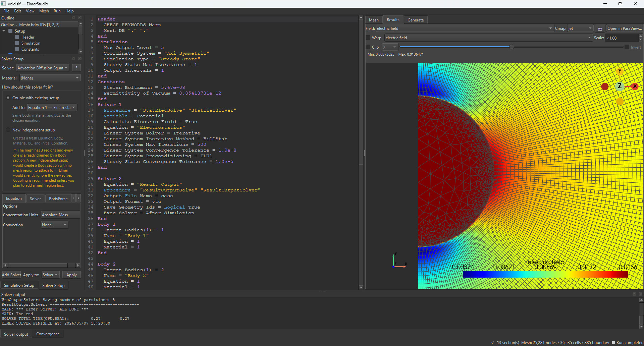Click the Simulation item icon in the Outline tree
The image size is (644, 346).
coord(17,43)
